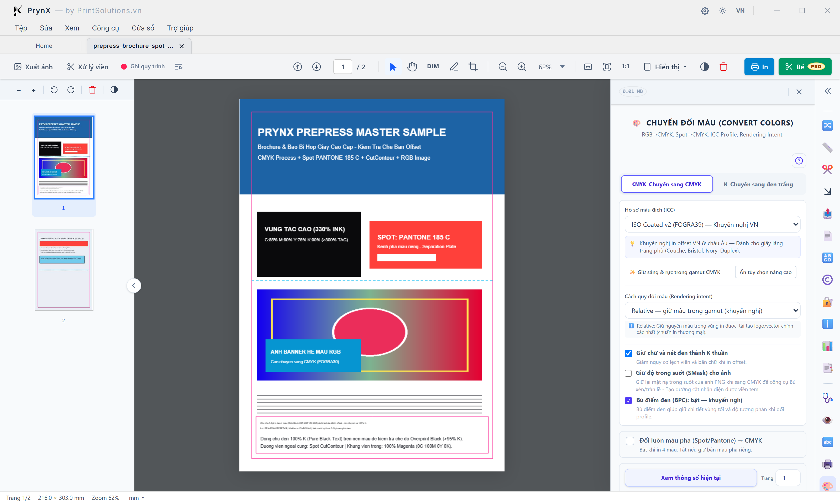Screen dimensions: 840x504
Task: Activate the hand pan tool
Action: (412, 67)
